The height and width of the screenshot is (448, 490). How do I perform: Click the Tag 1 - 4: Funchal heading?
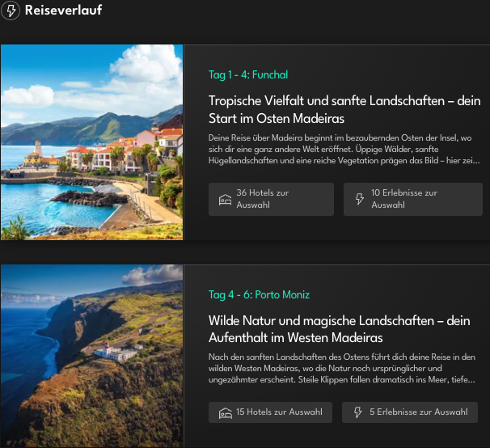tap(248, 74)
